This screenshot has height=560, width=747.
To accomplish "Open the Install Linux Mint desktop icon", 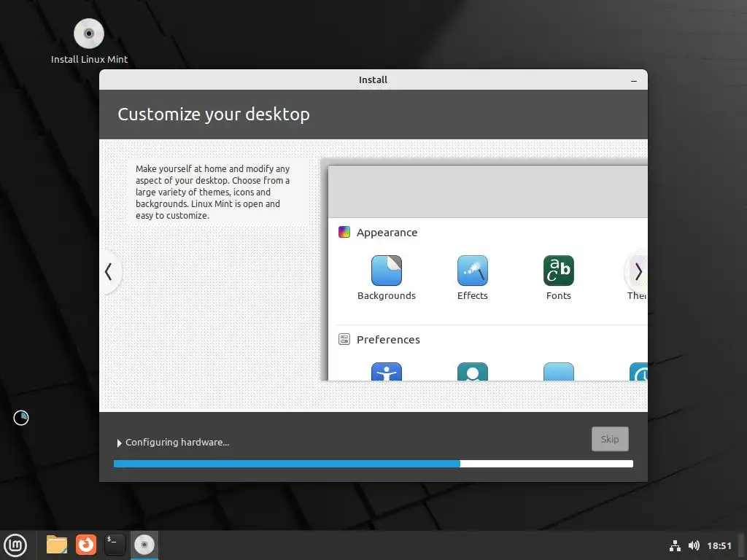I will tap(89, 41).
